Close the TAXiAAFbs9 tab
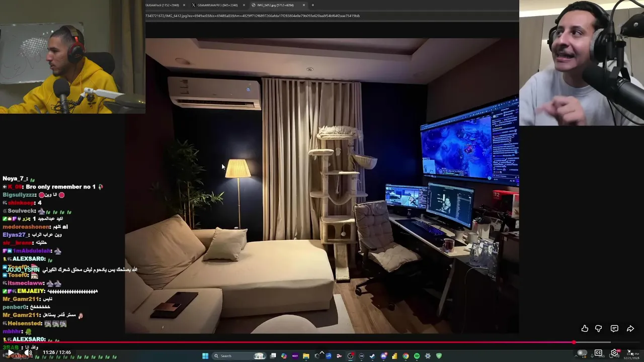Image resolution: width=644 pixels, height=362 pixels. pos(184,5)
